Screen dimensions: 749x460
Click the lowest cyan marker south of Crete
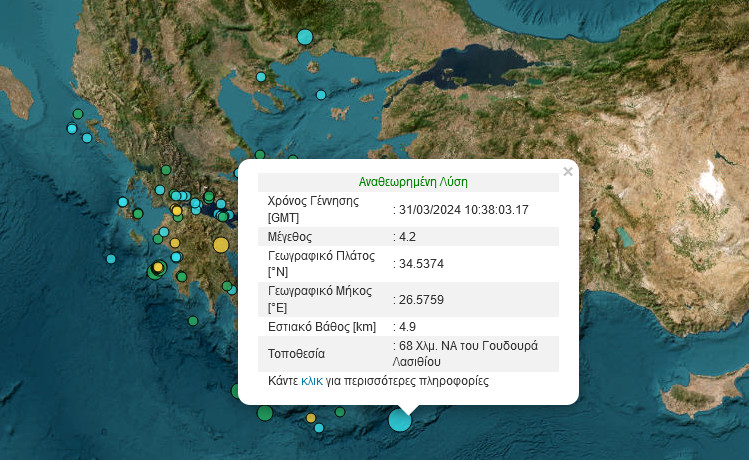coord(319,428)
